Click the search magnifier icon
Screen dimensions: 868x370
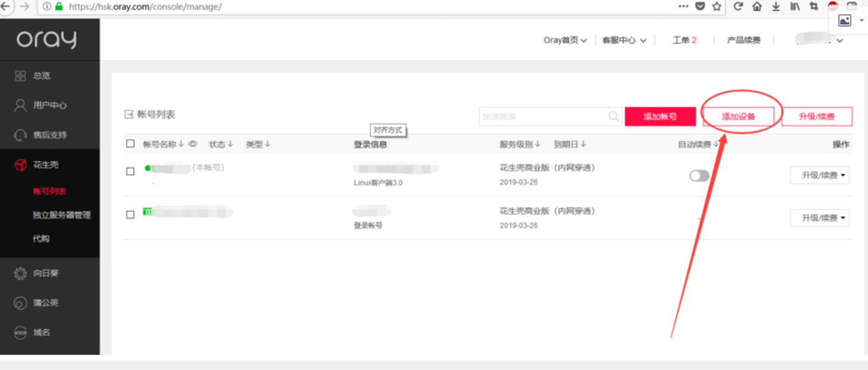[x=614, y=117]
